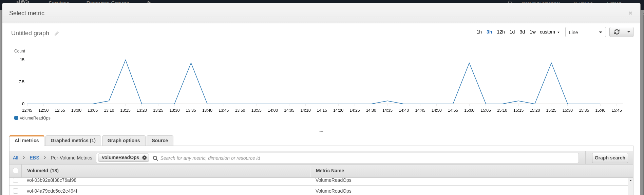Viewport: 644px width, 195px height.
Task: Open the custom time range dropdown
Action: [549, 32]
